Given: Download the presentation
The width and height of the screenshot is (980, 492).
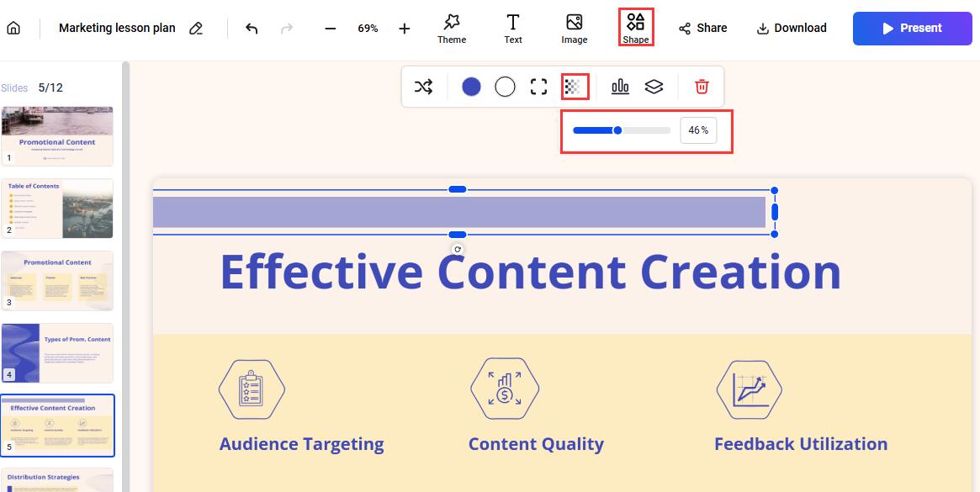Looking at the screenshot, I should click(792, 28).
